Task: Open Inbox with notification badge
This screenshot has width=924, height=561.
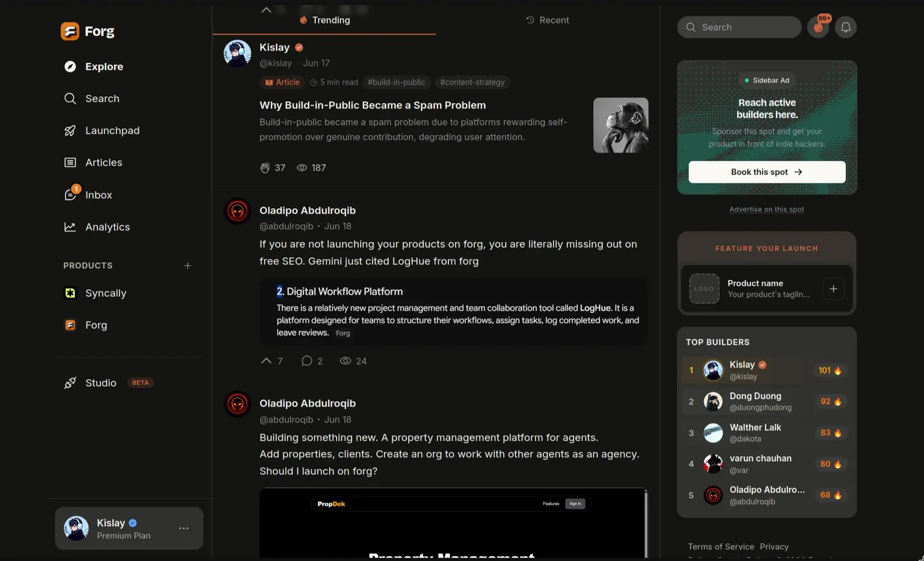Action: point(88,195)
